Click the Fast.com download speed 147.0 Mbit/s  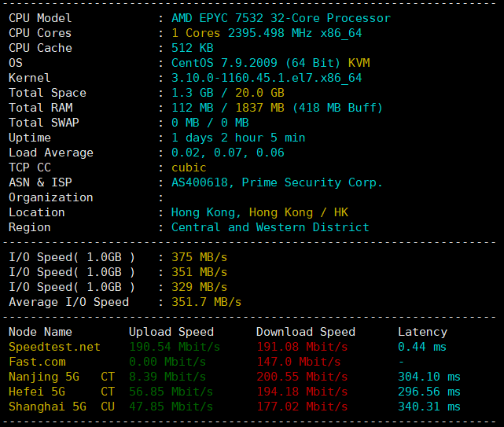point(299,362)
